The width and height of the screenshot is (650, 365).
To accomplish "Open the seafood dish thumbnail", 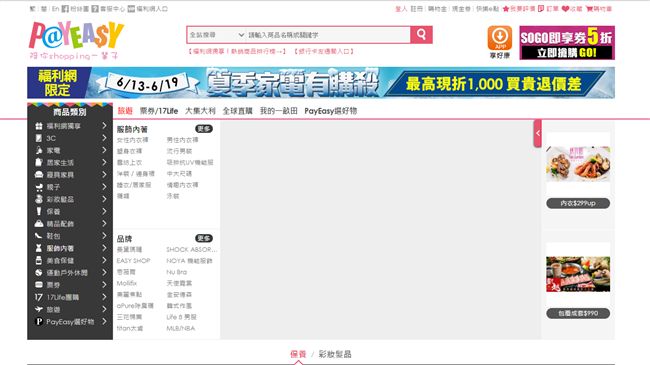I will click(578, 164).
